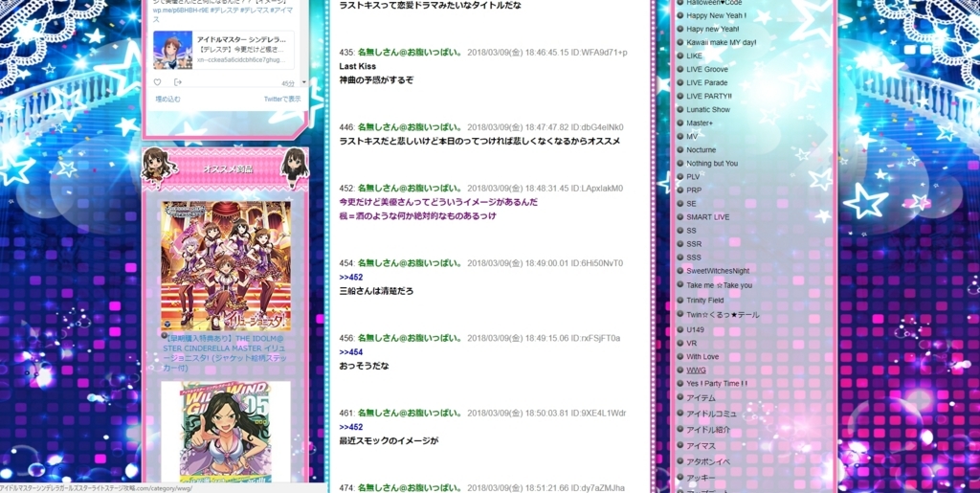Open the LIKE category link
This screenshot has width=980, height=493.
tap(694, 56)
